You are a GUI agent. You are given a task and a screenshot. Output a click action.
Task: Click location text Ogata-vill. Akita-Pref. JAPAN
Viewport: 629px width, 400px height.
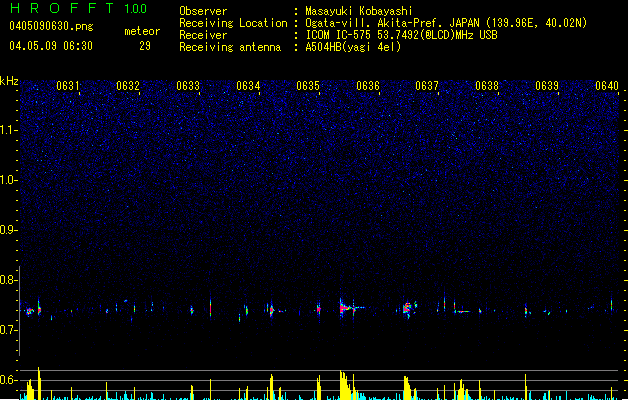pyautogui.click(x=393, y=23)
